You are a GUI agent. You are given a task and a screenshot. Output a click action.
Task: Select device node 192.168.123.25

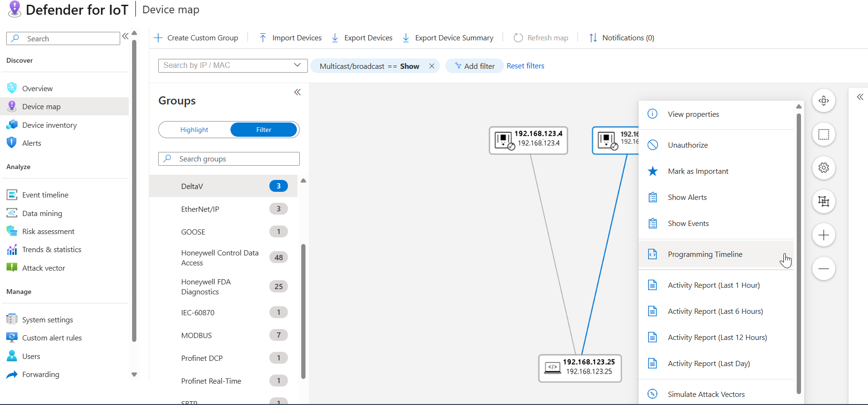point(580,368)
